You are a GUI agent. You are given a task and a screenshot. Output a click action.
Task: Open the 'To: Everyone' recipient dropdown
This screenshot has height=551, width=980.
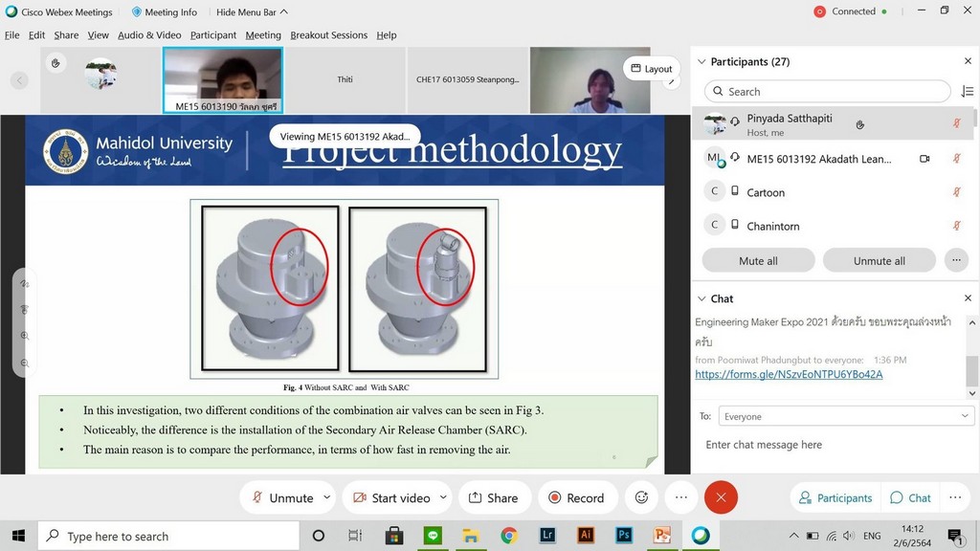pyautogui.click(x=845, y=416)
